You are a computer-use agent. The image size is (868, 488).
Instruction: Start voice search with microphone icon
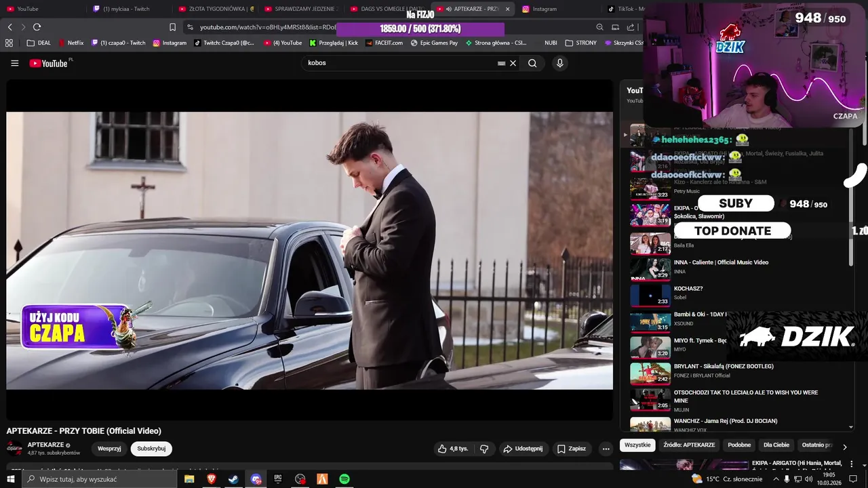(559, 63)
